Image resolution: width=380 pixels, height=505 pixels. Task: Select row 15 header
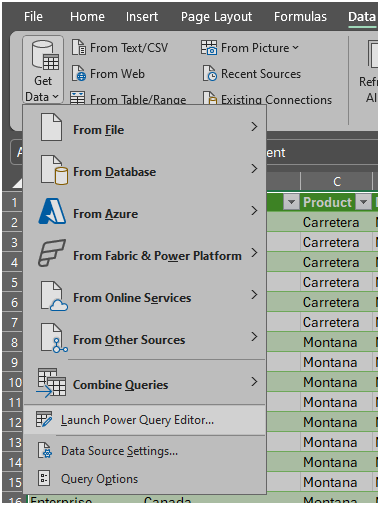click(x=12, y=482)
